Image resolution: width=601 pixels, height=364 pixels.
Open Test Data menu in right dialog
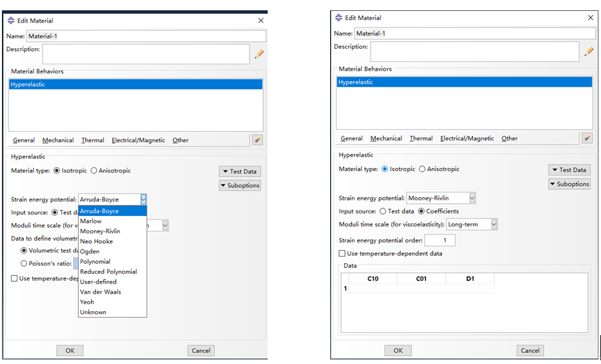click(x=569, y=170)
